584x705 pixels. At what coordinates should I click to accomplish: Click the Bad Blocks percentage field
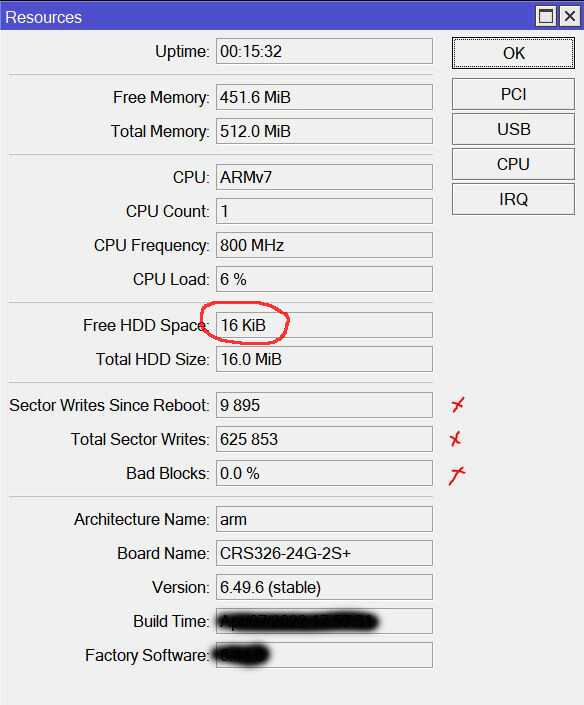point(324,473)
